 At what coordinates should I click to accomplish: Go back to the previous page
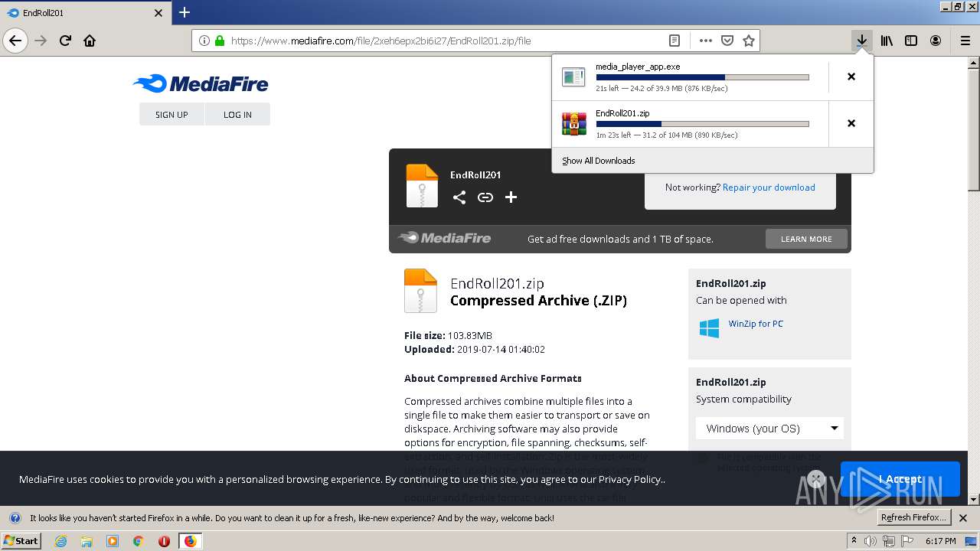15,41
